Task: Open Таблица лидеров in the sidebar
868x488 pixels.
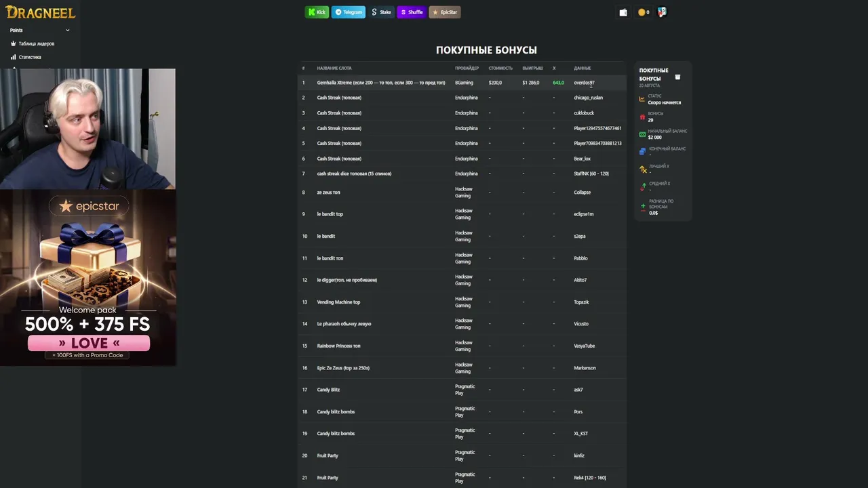Action: [37, 43]
